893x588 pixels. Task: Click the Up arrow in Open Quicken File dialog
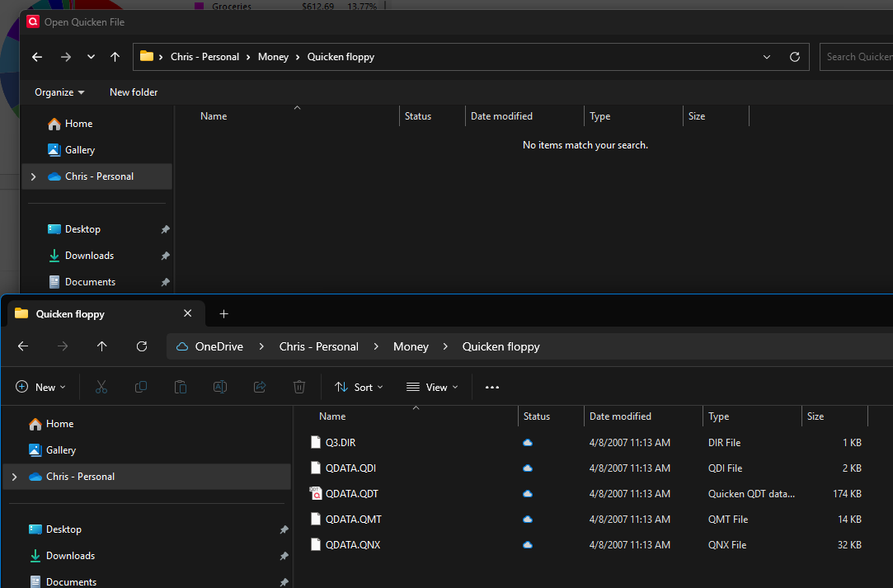pyautogui.click(x=115, y=57)
